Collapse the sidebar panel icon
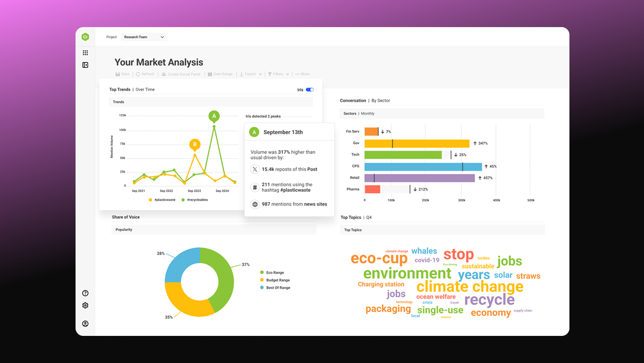The width and height of the screenshot is (644, 363). pyautogui.click(x=85, y=65)
